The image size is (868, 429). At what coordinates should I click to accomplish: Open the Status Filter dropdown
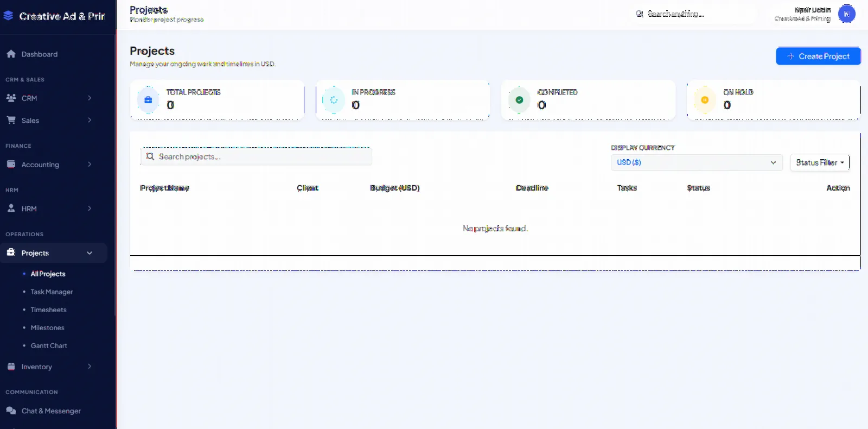(x=820, y=162)
